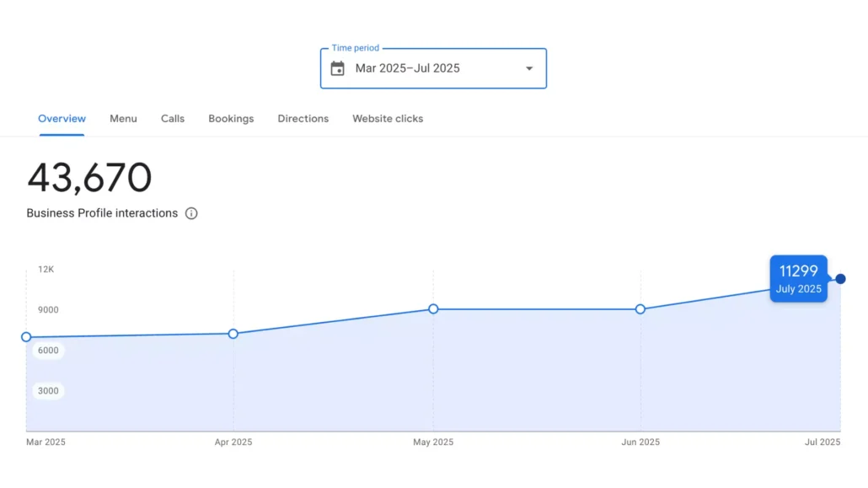Screen dimensions: 868x488
Task: Select the Apr 2025 data point
Action: click(233, 334)
